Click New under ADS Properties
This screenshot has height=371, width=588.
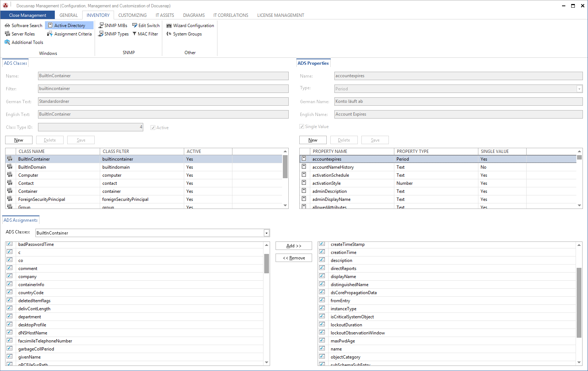[x=313, y=140]
